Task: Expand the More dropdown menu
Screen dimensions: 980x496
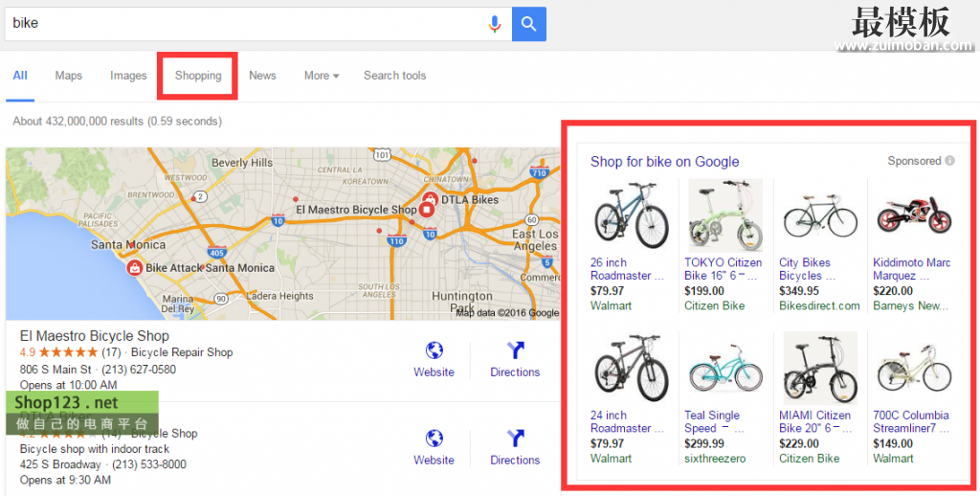Action: point(322,76)
